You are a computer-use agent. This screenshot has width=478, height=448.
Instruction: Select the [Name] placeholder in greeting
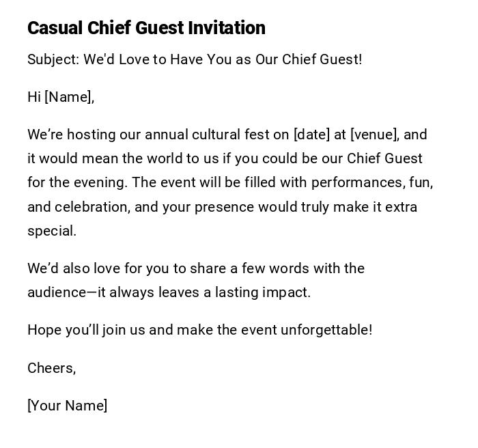(x=69, y=97)
